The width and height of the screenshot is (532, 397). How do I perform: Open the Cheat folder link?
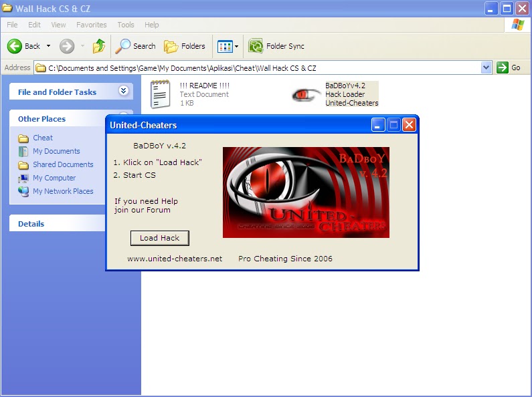pyautogui.click(x=43, y=138)
